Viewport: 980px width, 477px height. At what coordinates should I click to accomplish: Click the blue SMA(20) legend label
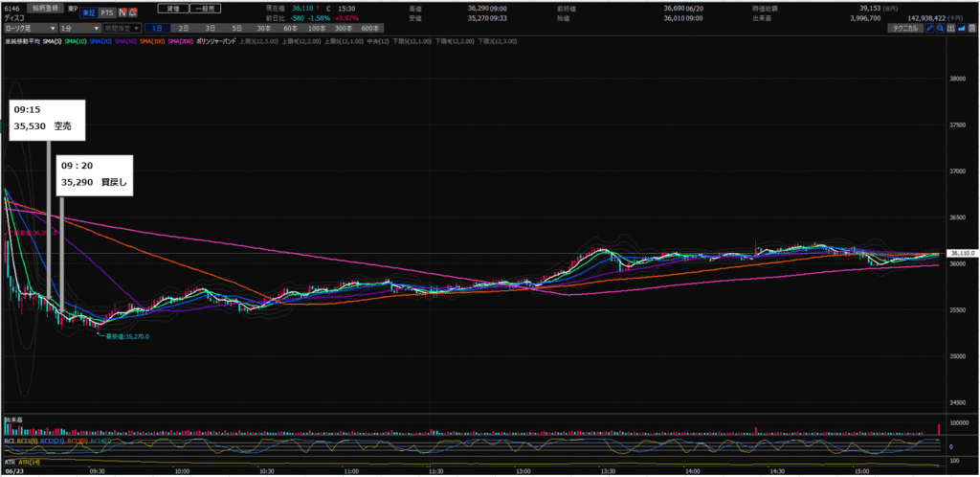coord(100,41)
